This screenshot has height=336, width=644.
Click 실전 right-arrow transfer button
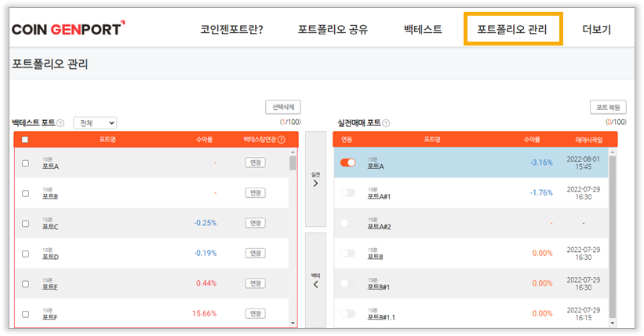click(x=315, y=179)
